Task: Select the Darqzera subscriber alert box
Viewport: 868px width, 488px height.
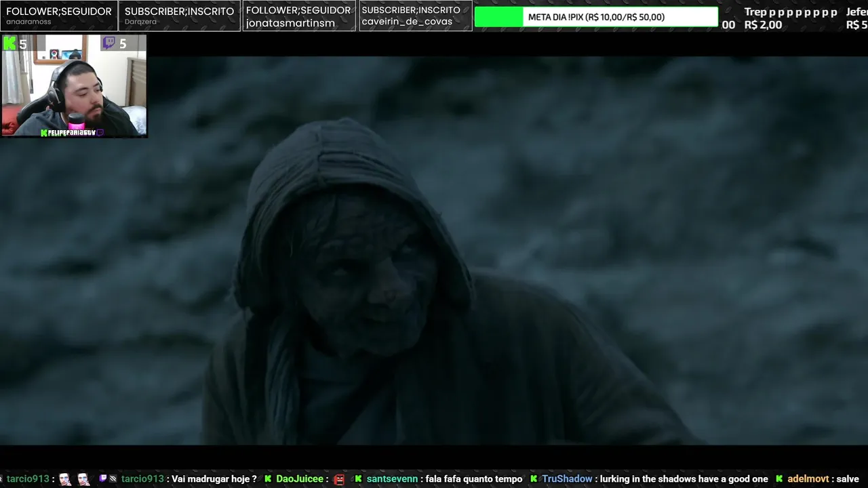Action: click(179, 16)
